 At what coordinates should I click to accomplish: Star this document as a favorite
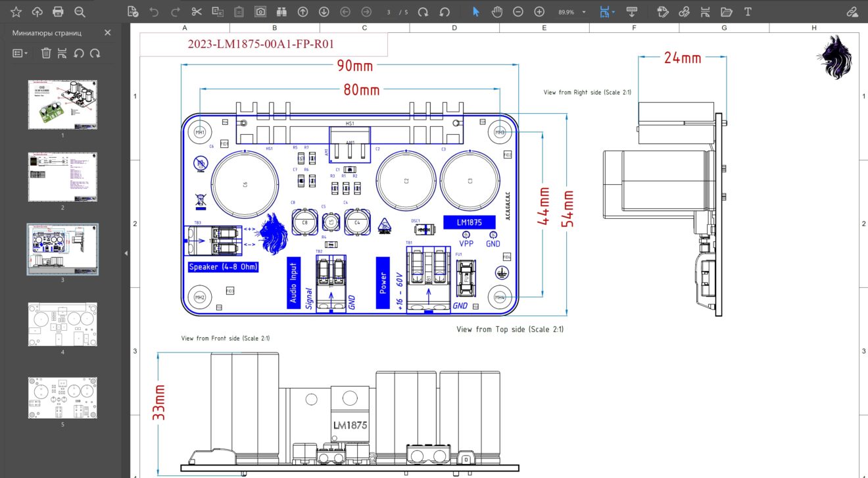point(16,11)
